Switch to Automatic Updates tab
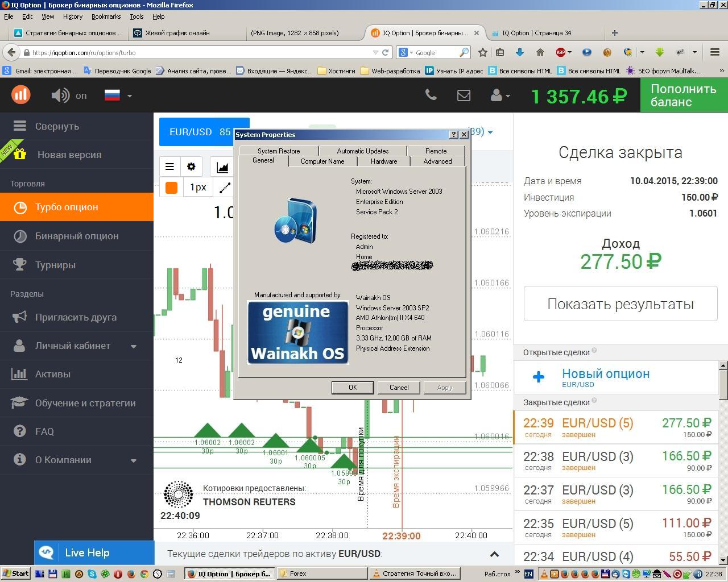This screenshot has width=728, height=582. [363, 151]
